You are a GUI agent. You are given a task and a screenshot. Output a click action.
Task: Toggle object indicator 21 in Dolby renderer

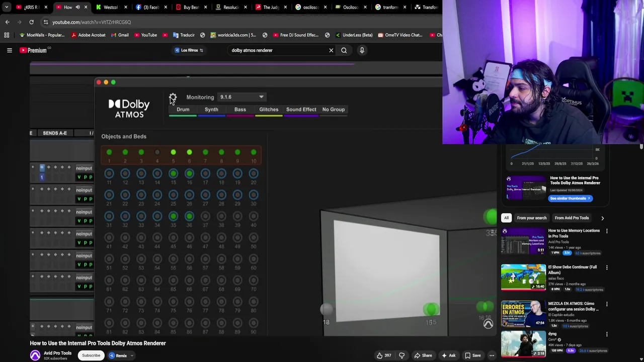click(x=109, y=195)
